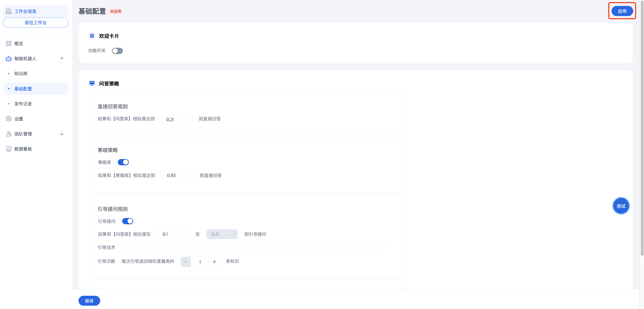Image resolution: width=644 pixels, height=309 pixels.
Task: Disable the 引导提问 toggle switch
Action: (x=128, y=221)
